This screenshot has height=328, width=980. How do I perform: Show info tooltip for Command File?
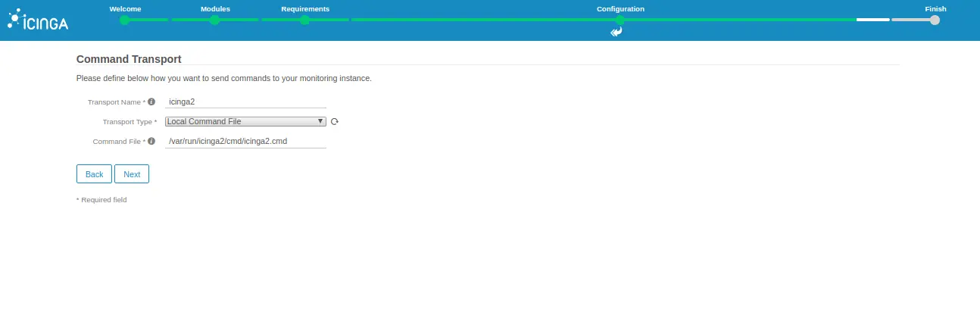(151, 141)
